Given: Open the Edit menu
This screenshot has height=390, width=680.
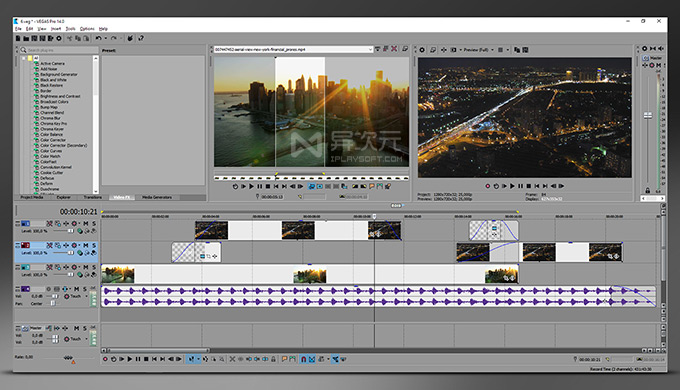Looking at the screenshot, I should point(29,29).
